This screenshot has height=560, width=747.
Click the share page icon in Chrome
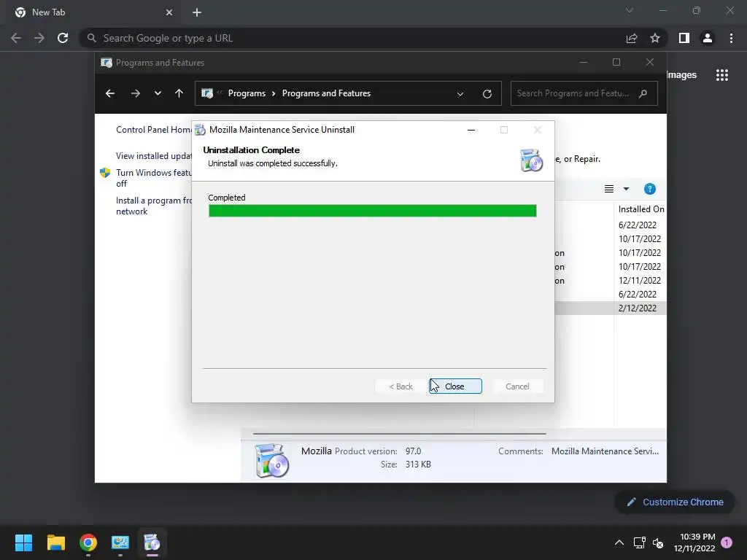point(632,38)
